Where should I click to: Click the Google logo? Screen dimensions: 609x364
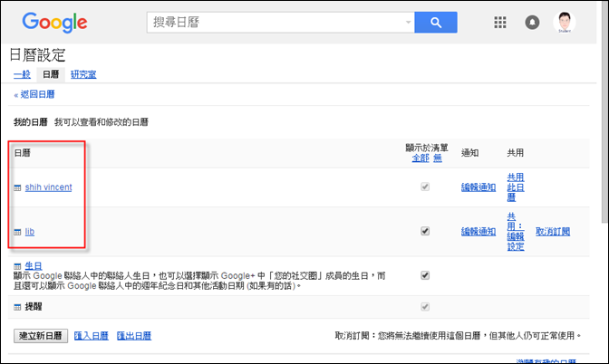(x=54, y=23)
